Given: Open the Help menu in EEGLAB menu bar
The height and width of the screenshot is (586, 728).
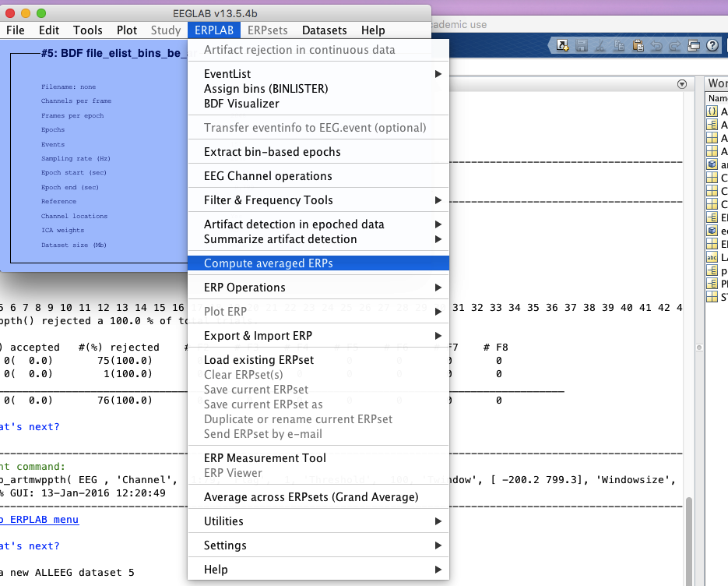Looking at the screenshot, I should pyautogui.click(x=373, y=30).
